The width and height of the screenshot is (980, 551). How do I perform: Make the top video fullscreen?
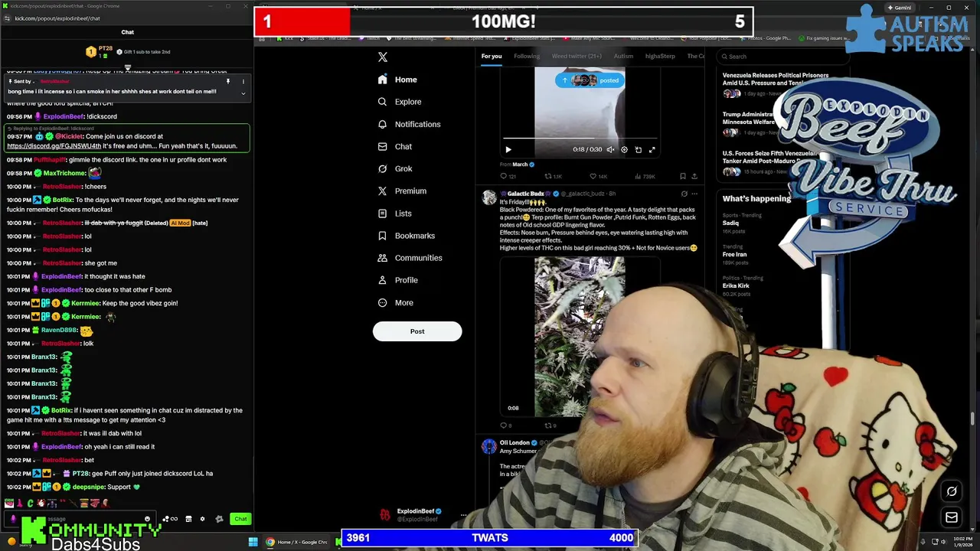point(652,150)
